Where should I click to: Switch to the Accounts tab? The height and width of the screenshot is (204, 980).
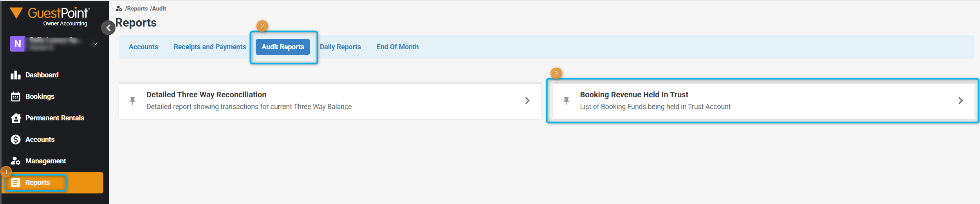coord(143,47)
